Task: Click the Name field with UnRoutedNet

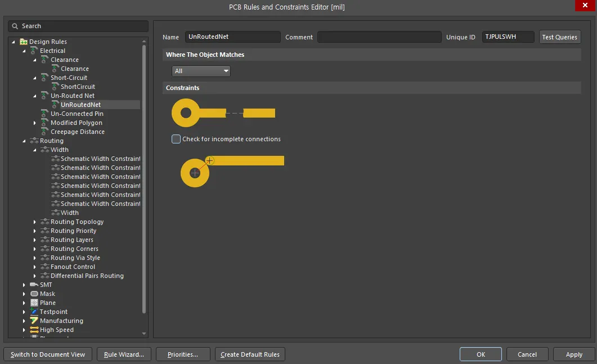Action: click(x=232, y=37)
